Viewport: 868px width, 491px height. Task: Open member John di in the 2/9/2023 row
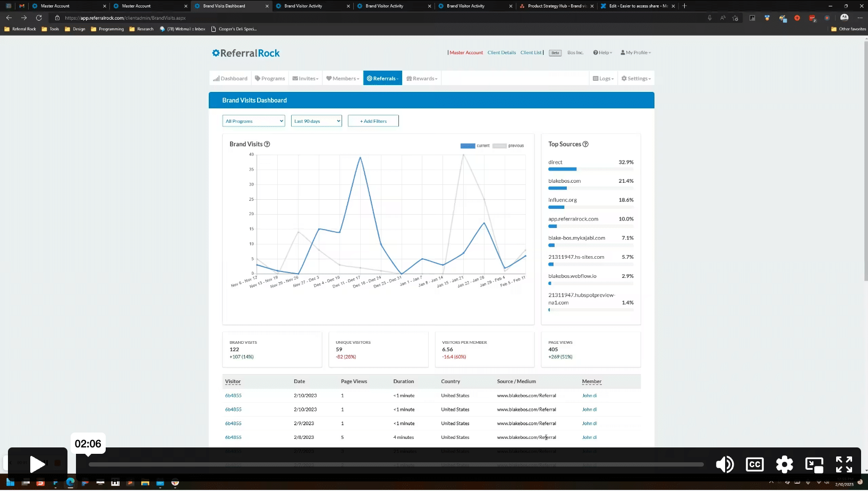point(589,424)
